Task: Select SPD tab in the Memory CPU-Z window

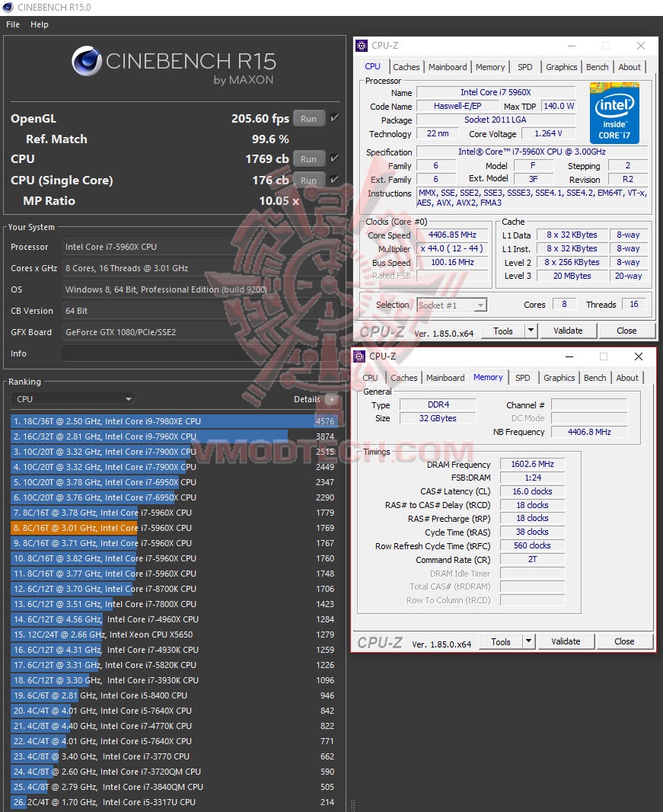Action: (523, 378)
